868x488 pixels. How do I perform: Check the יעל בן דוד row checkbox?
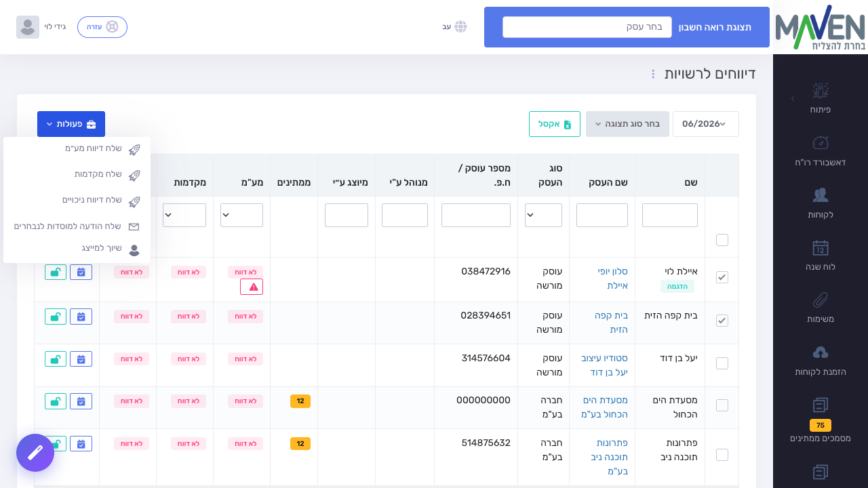(x=722, y=363)
